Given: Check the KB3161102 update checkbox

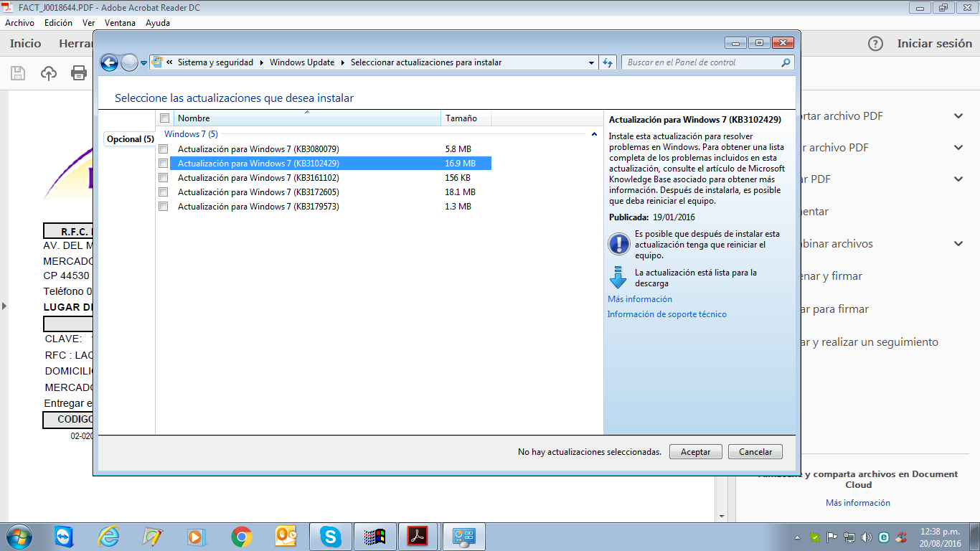Looking at the screenshot, I should [x=164, y=178].
